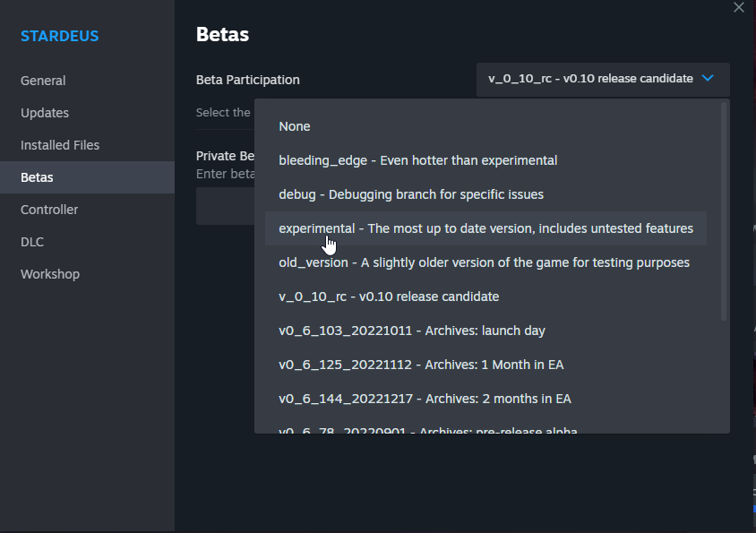Select Archives: 1 Month in EA
The height and width of the screenshot is (533, 756).
tap(485, 365)
